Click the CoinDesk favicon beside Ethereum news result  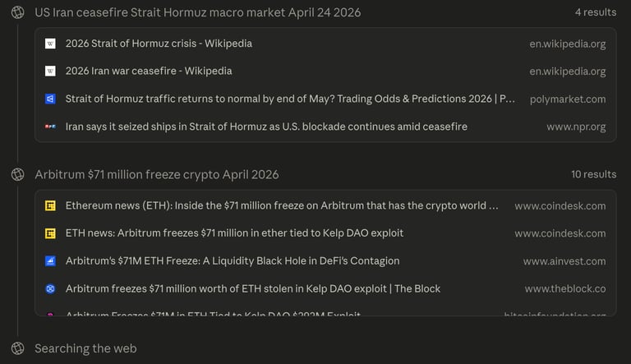50,206
